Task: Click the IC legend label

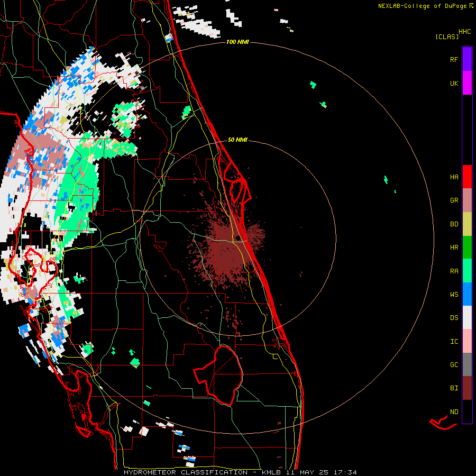Action: (x=454, y=342)
